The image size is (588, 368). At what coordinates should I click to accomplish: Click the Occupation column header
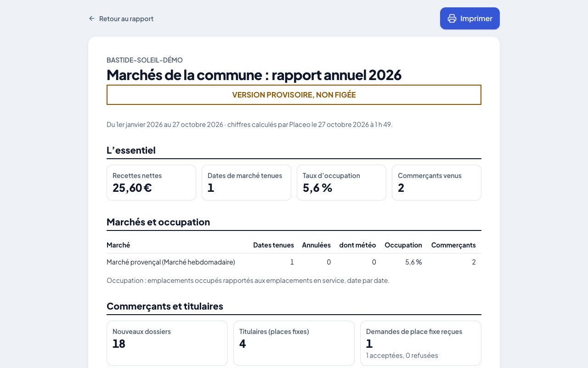click(x=403, y=245)
